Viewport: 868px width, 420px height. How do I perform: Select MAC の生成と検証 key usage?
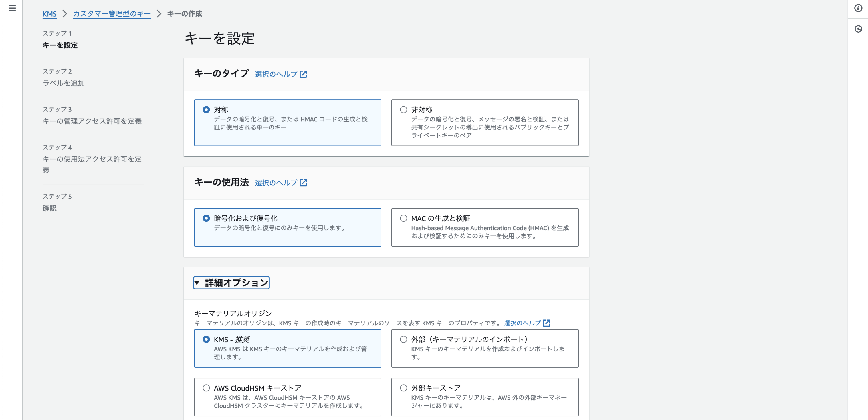point(403,218)
